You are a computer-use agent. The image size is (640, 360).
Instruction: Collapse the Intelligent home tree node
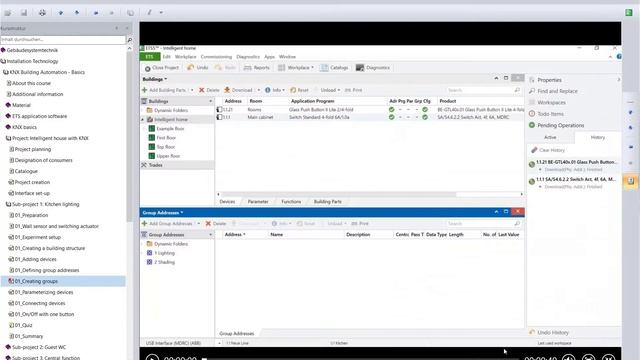pyautogui.click(x=143, y=120)
